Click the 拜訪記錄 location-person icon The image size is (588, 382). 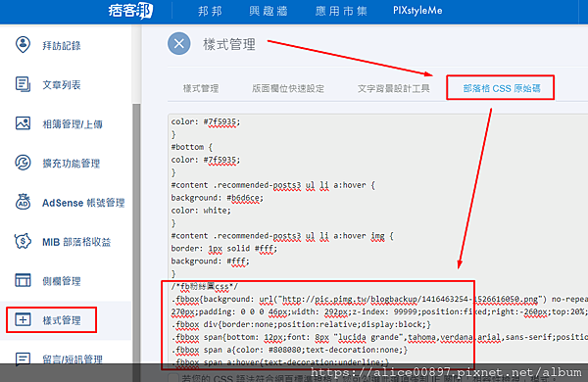(x=23, y=45)
